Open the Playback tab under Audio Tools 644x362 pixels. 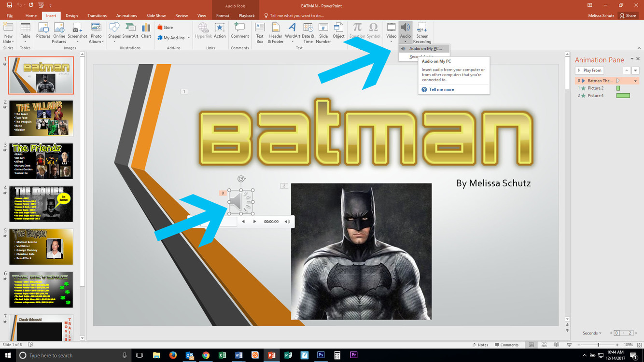[x=247, y=15]
